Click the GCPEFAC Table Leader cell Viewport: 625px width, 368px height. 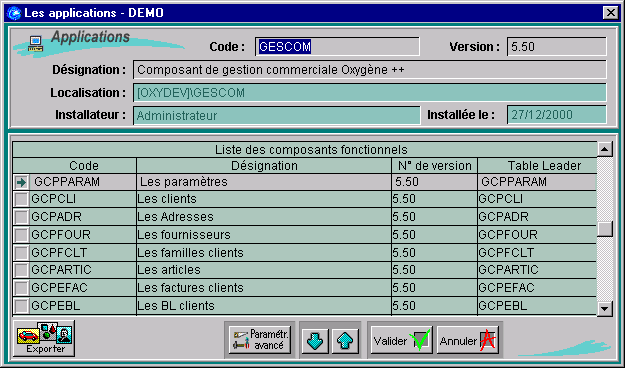pos(537,287)
